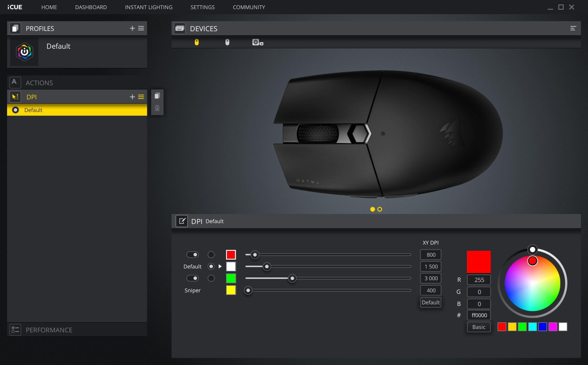This screenshot has height=365, width=588.
Task: Click the 3 000 XY DPI value field
Action: click(431, 278)
